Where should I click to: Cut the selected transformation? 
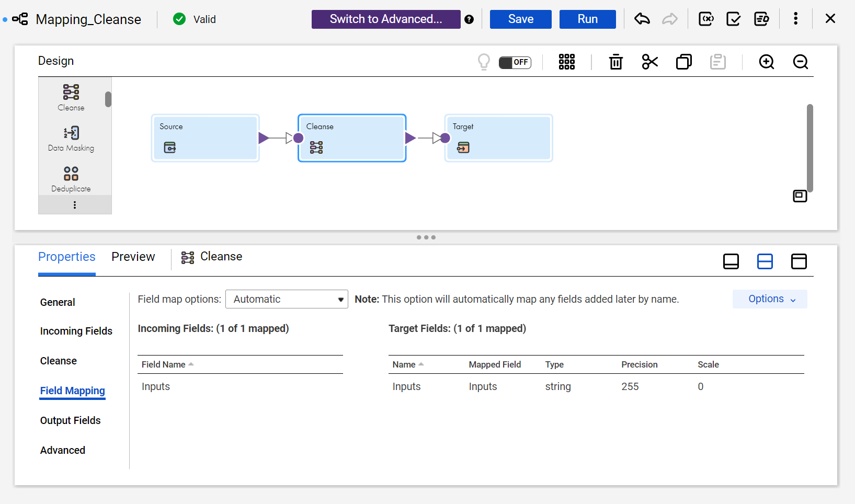point(650,62)
